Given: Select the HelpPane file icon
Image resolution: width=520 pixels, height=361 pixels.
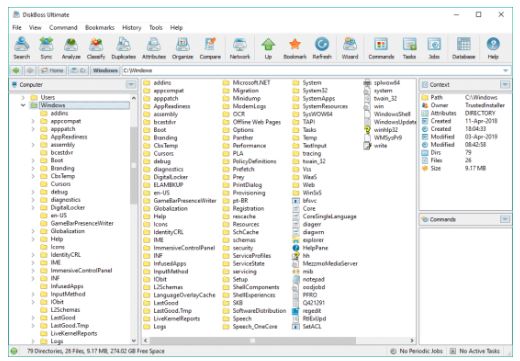Looking at the screenshot, I should pyautogui.click(x=296, y=248).
